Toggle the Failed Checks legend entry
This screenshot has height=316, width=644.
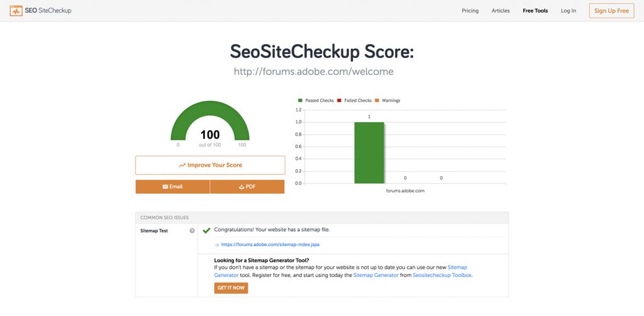pos(354,101)
